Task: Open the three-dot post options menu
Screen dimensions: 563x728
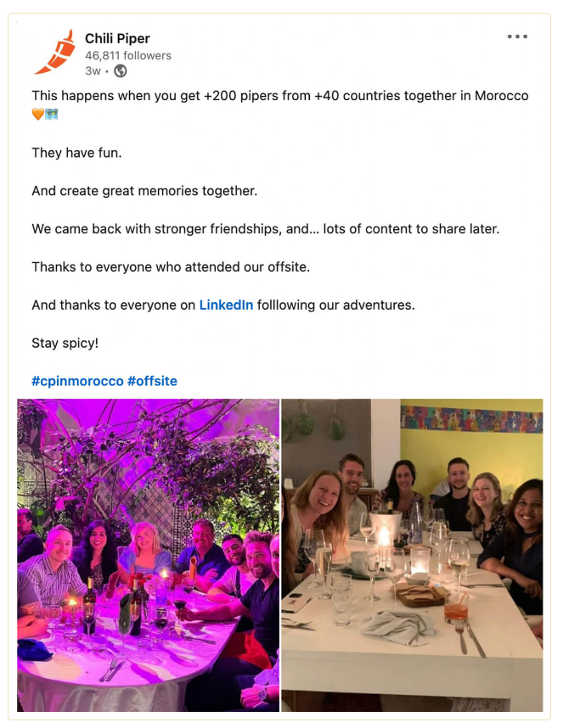Action: point(517,36)
